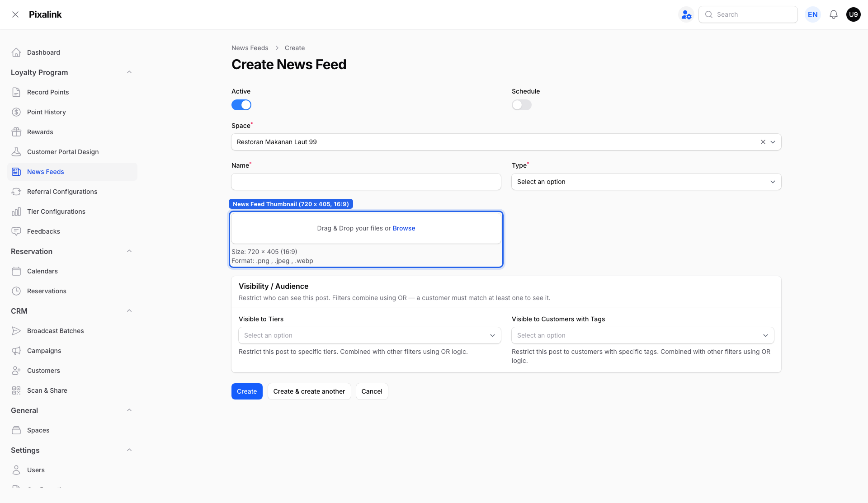Click the Tier Configurations bar chart icon

pos(16,212)
